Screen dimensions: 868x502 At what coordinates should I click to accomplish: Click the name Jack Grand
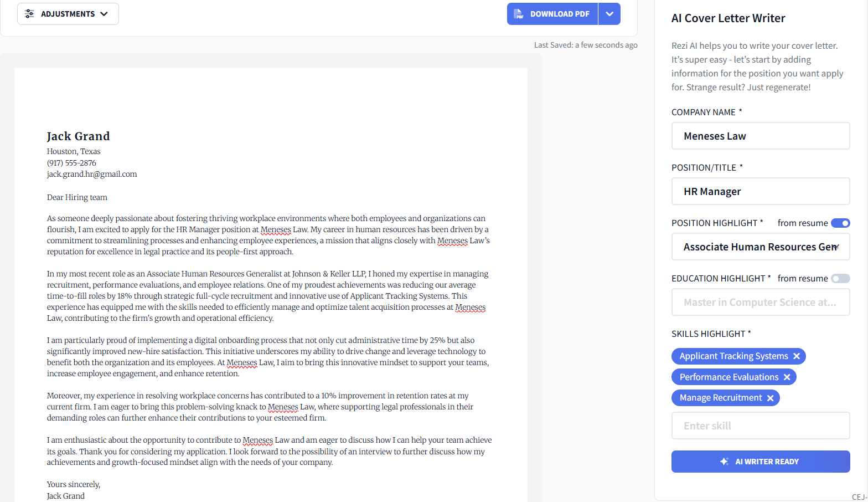(x=79, y=136)
